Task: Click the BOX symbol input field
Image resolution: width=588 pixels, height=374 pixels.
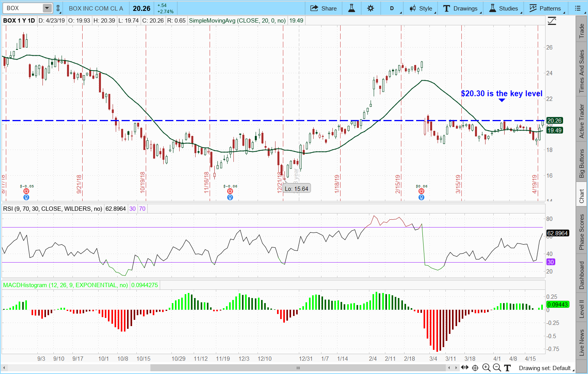Action: pos(23,8)
